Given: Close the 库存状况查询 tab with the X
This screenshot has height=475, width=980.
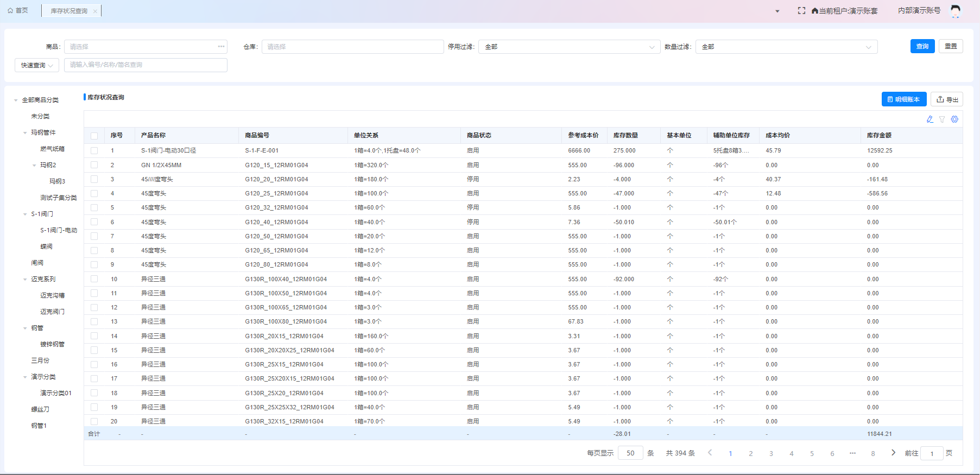Looking at the screenshot, I should coord(95,11).
